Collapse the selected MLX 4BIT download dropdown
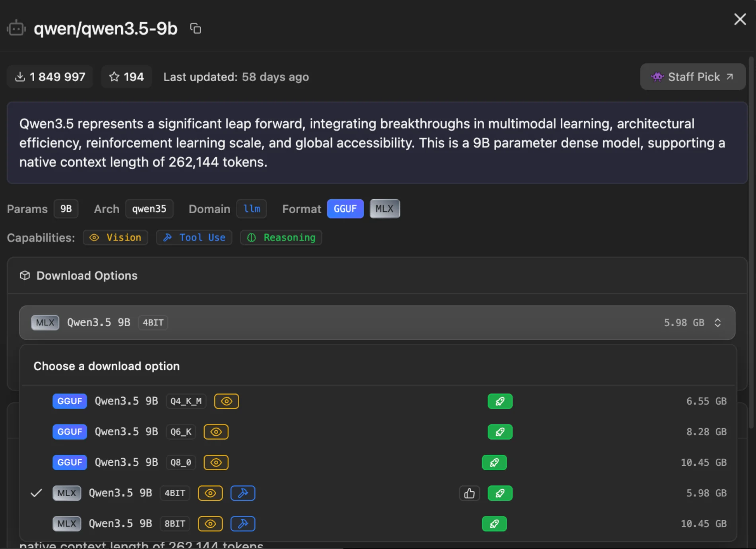The height and width of the screenshot is (549, 756). point(377,323)
